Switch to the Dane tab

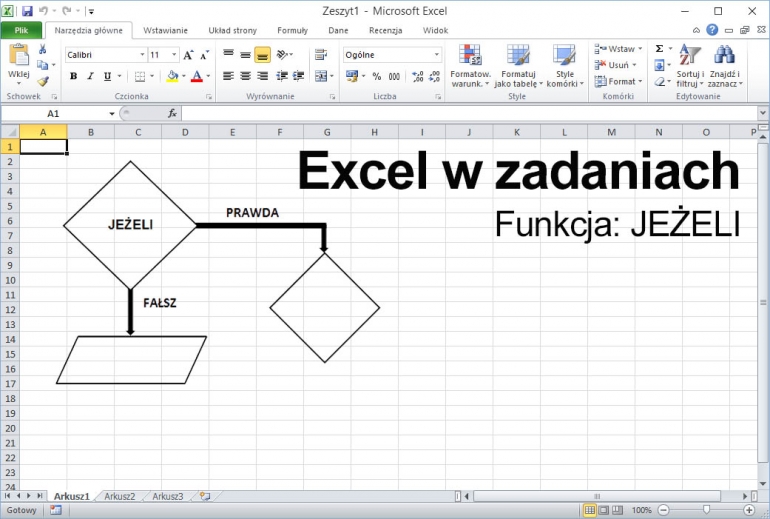[338, 30]
